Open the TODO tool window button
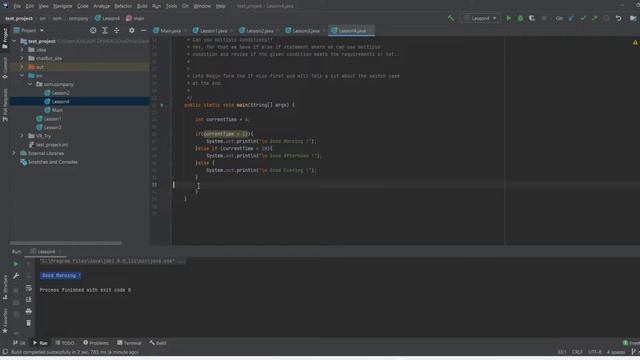The height and width of the screenshot is (360, 640). 65,343
